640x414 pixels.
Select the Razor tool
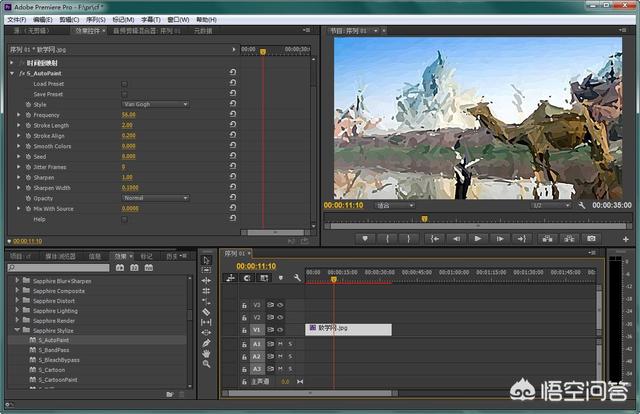pyautogui.click(x=207, y=312)
